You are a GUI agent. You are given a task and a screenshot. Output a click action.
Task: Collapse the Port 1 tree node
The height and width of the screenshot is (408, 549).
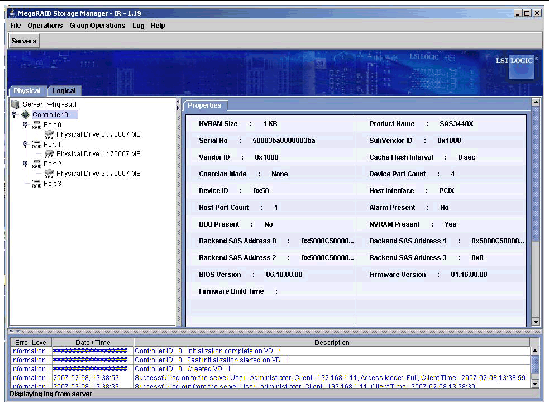coord(25,144)
